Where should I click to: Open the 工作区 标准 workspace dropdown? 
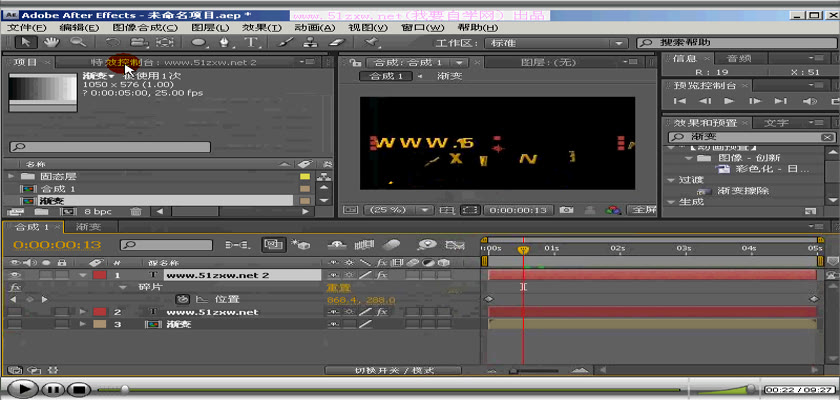tap(556, 43)
